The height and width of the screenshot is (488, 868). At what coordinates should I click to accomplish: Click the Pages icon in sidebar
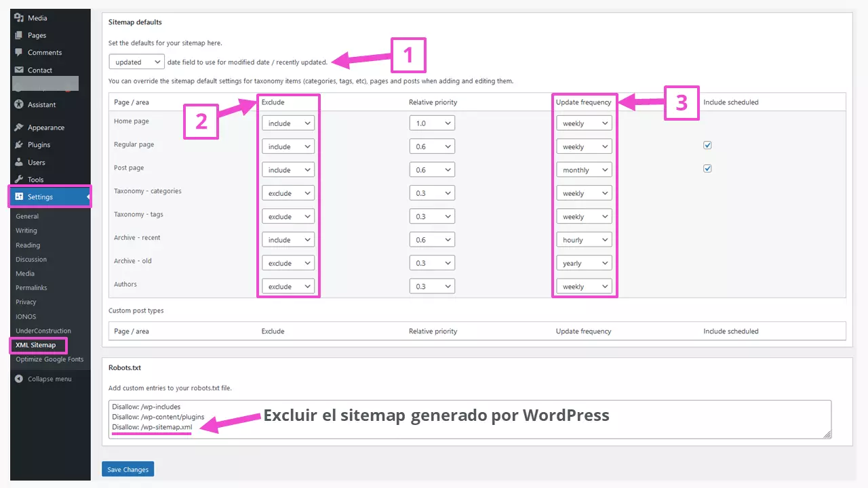[x=19, y=35]
